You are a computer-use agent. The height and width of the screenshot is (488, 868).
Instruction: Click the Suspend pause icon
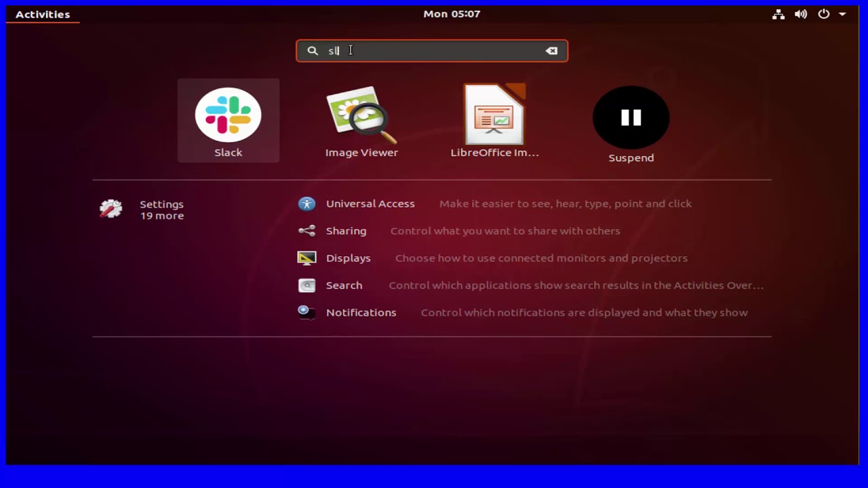631,117
